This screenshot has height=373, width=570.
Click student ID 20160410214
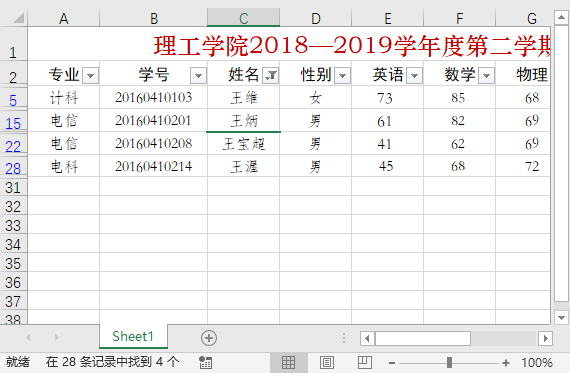tap(153, 166)
